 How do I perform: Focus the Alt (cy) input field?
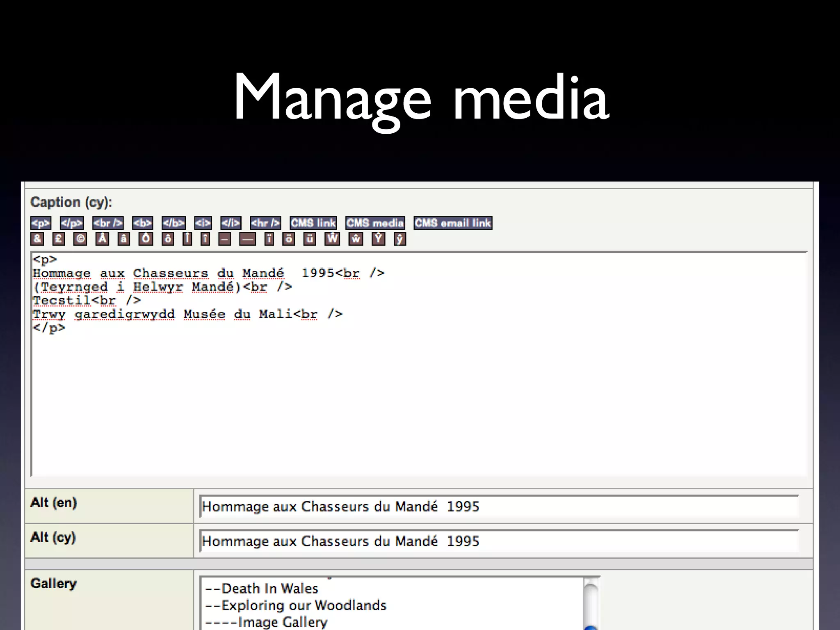[499, 541]
